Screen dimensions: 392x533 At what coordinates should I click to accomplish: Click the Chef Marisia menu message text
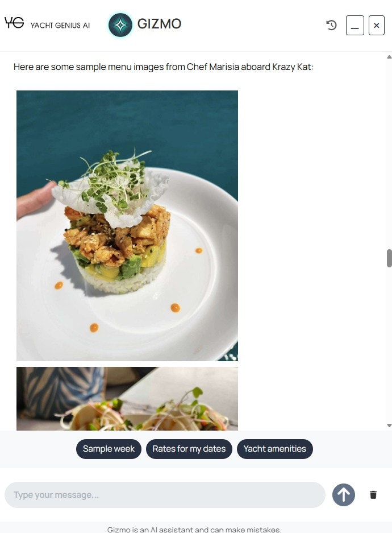(163, 67)
